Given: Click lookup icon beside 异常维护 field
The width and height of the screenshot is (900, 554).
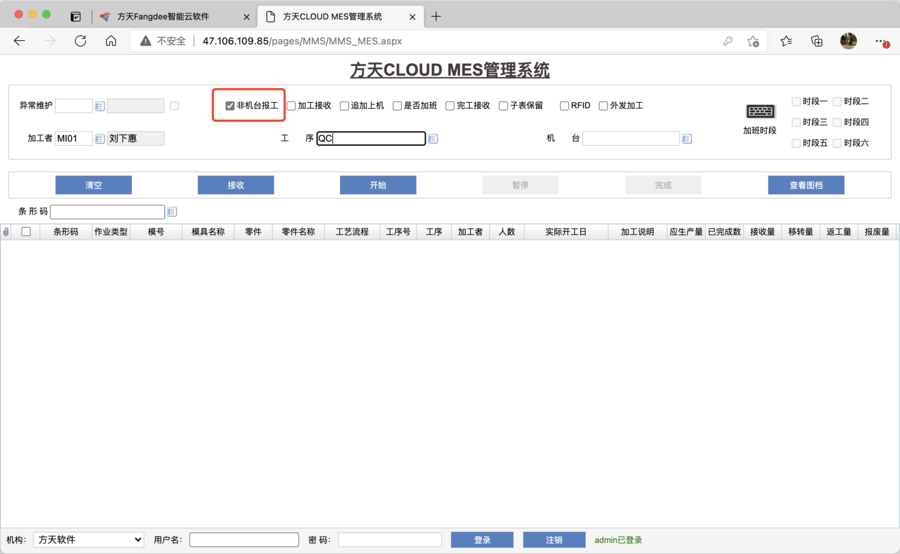Looking at the screenshot, I should click(x=100, y=106).
